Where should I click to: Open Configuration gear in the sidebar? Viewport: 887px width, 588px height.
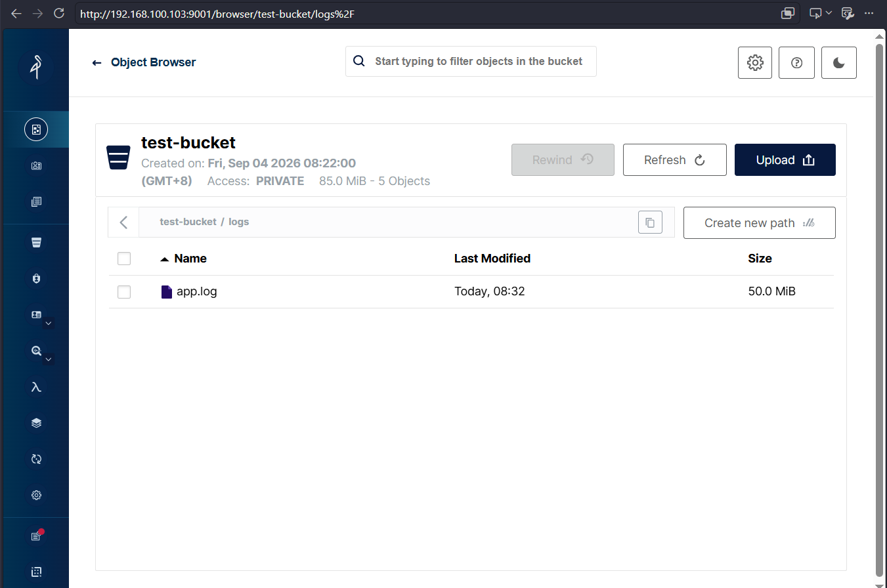[x=36, y=495]
